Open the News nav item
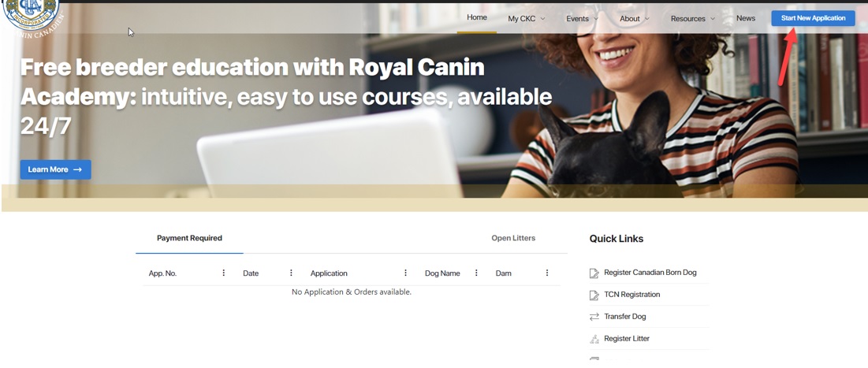The height and width of the screenshot is (368, 868). [746, 18]
